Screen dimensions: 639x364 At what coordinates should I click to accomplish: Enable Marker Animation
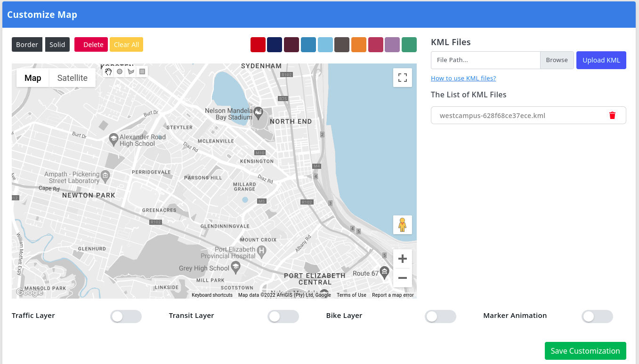pyautogui.click(x=597, y=317)
